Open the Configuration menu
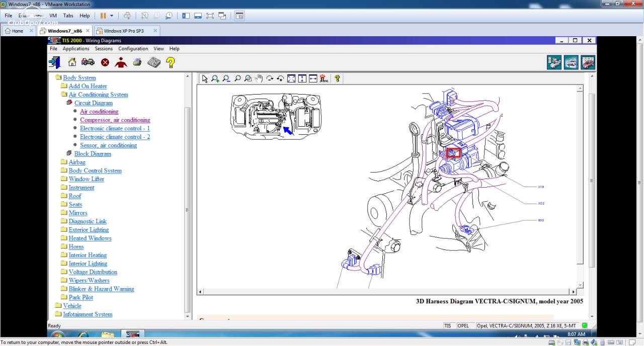The height and width of the screenshot is (346, 644). click(133, 49)
